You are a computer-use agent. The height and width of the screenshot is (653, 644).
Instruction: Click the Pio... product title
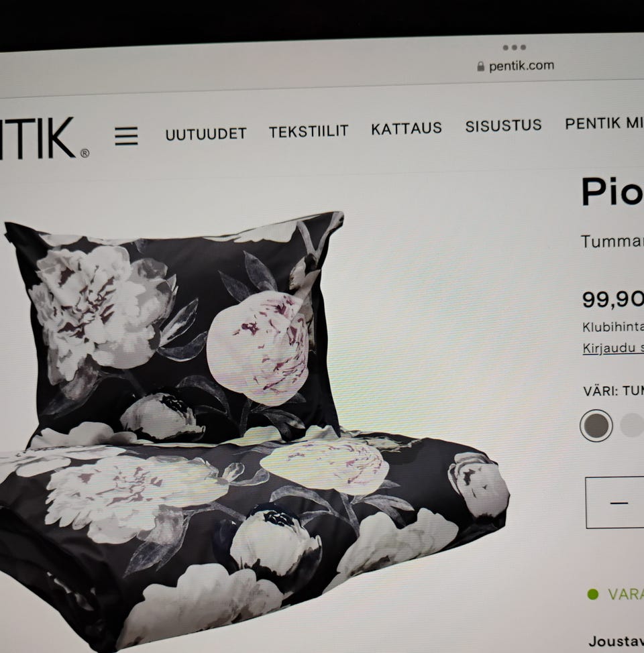point(612,192)
